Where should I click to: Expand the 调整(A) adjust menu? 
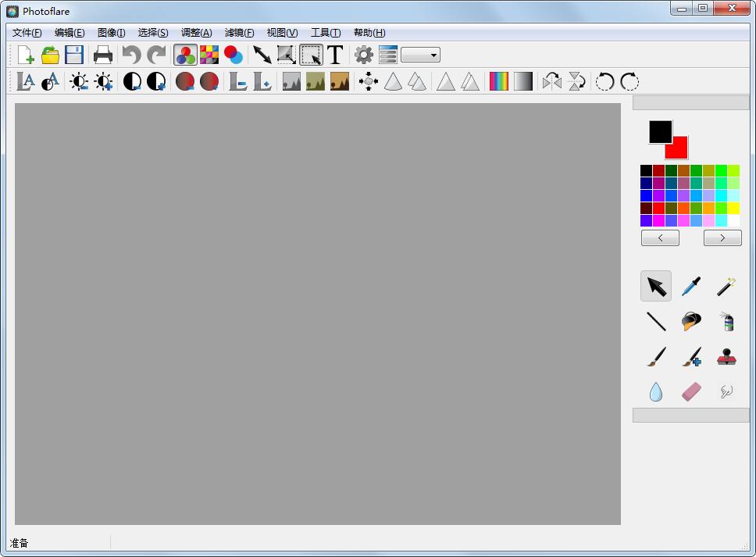pos(196,33)
